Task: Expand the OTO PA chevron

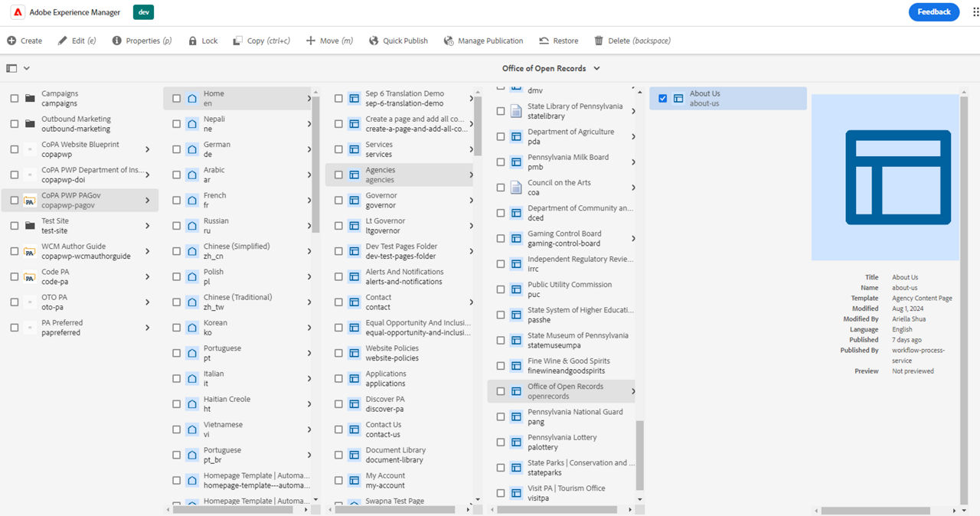Action: click(148, 302)
